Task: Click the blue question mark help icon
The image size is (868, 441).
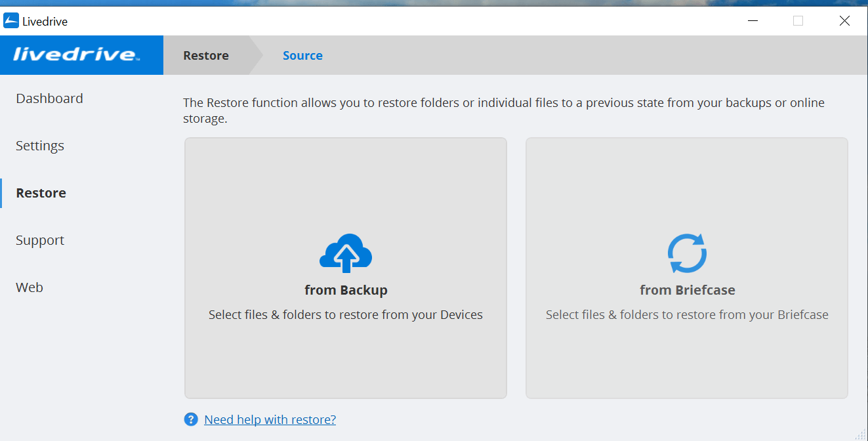Action: point(190,419)
